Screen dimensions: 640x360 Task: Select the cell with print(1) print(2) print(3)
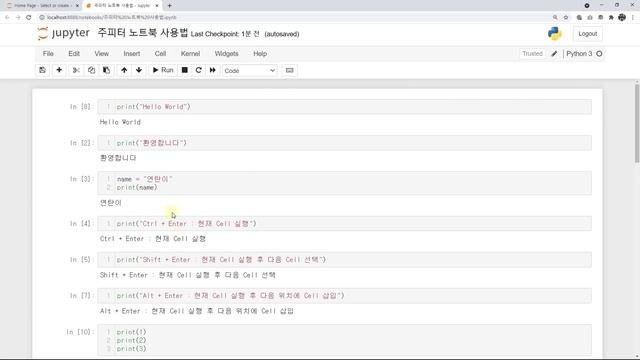344,340
